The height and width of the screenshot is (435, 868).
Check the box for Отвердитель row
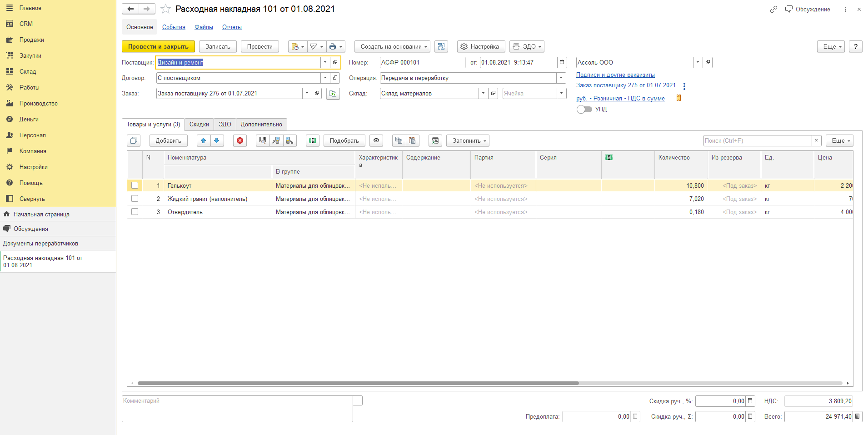click(x=135, y=212)
